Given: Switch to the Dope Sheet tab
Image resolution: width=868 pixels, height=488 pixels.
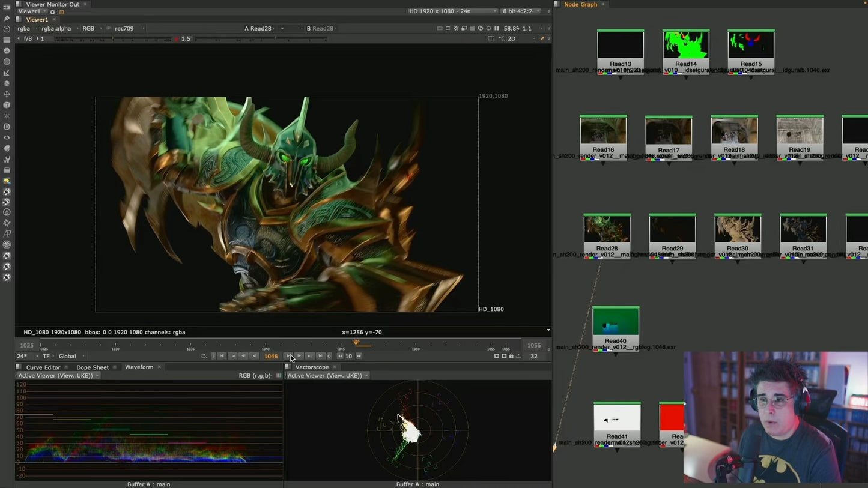Looking at the screenshot, I should click(93, 367).
